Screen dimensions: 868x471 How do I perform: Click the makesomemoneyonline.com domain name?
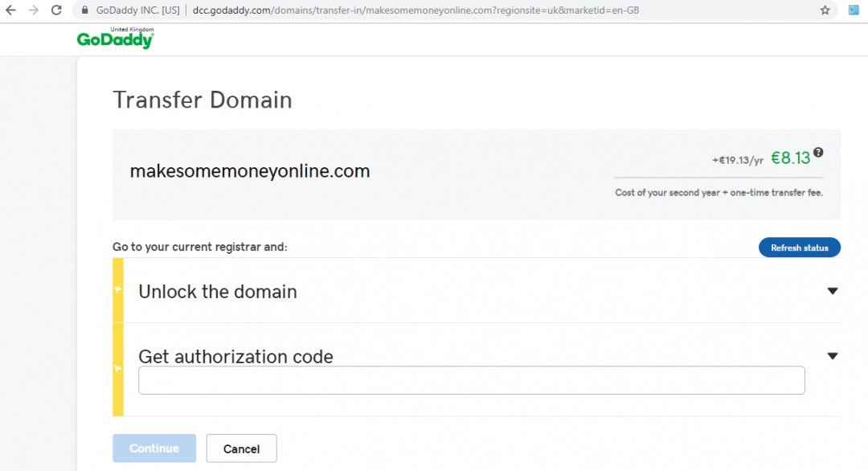[250, 170]
